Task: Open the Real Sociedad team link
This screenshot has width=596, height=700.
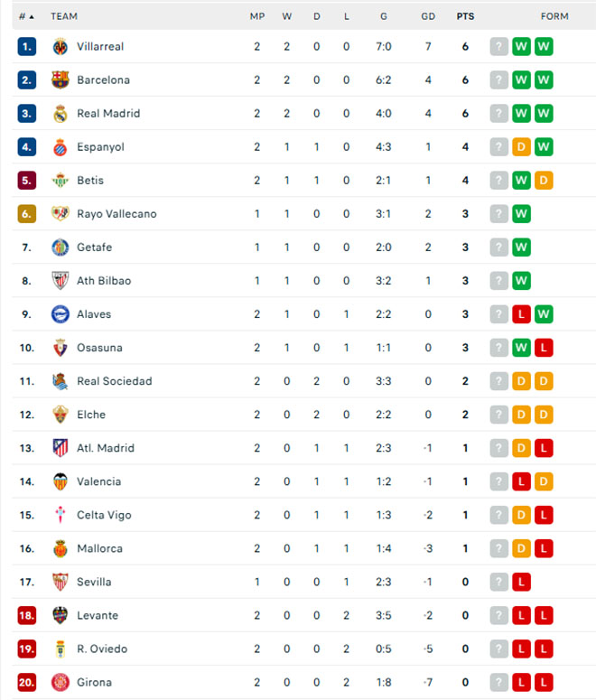Action: click(115, 381)
